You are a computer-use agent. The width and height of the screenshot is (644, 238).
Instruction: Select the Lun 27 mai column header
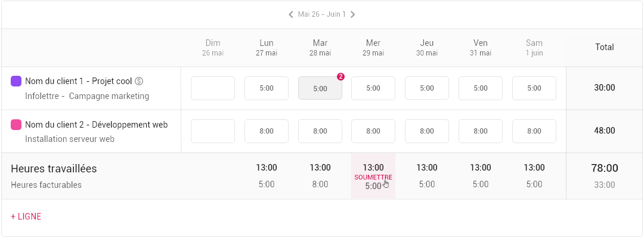point(266,48)
